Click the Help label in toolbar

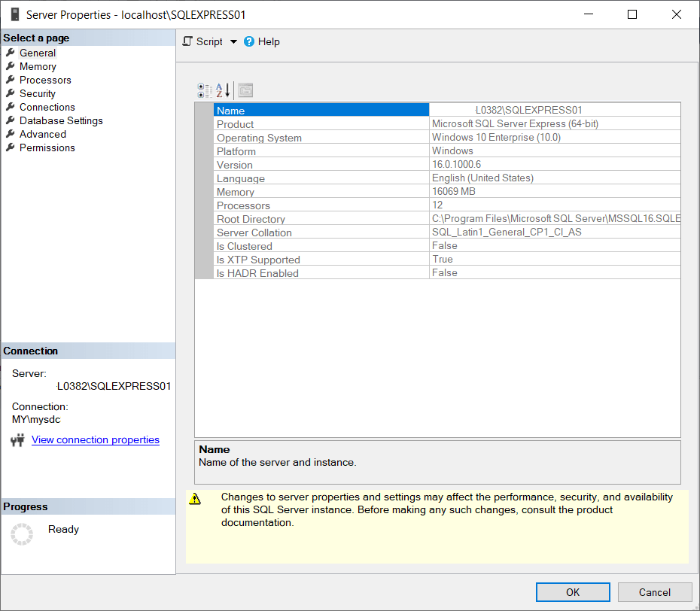pyautogui.click(x=269, y=41)
